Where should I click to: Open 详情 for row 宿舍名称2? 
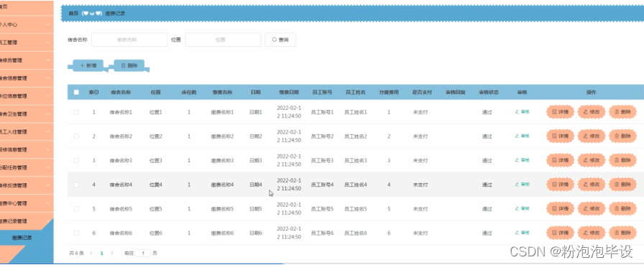[560, 136]
